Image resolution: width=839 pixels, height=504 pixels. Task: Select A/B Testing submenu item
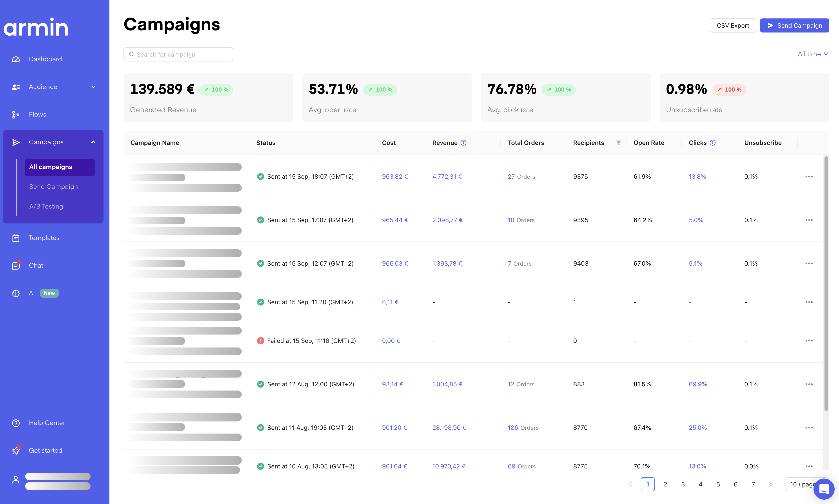click(46, 207)
